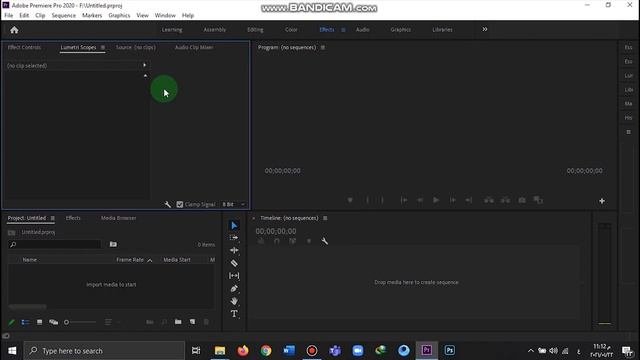Viewport: 640px width, 360px height.
Task: Play in the Program monitor
Action: pyautogui.click(x=436, y=200)
